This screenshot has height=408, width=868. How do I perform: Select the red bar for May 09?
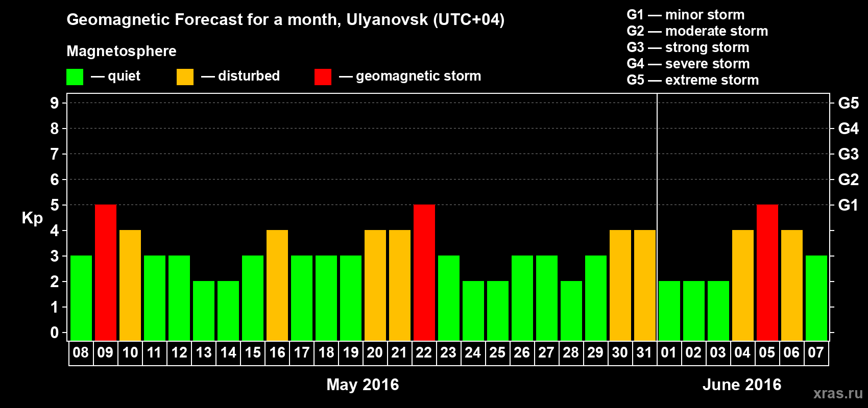pyautogui.click(x=106, y=272)
